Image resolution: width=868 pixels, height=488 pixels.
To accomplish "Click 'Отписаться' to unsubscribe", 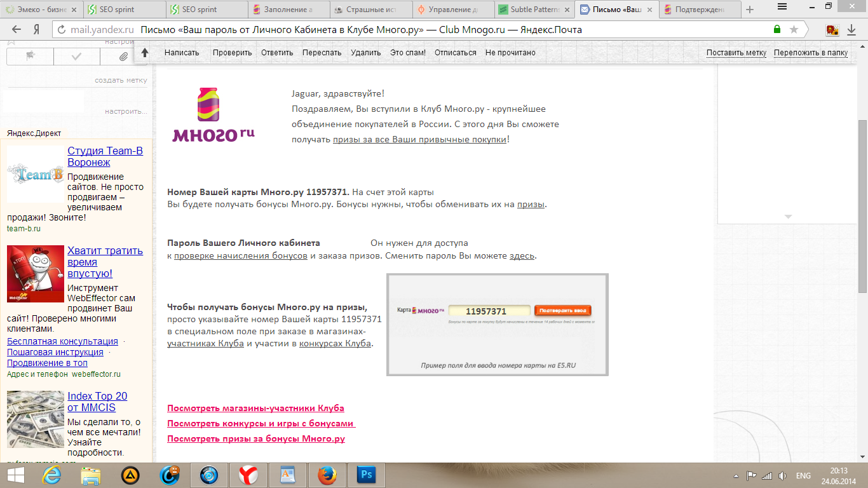I will [456, 53].
